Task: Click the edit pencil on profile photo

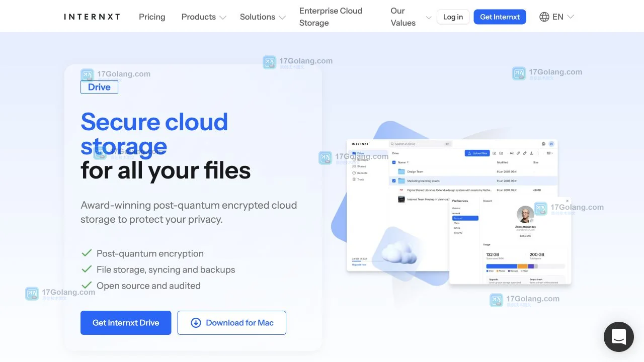Action: pyautogui.click(x=532, y=220)
